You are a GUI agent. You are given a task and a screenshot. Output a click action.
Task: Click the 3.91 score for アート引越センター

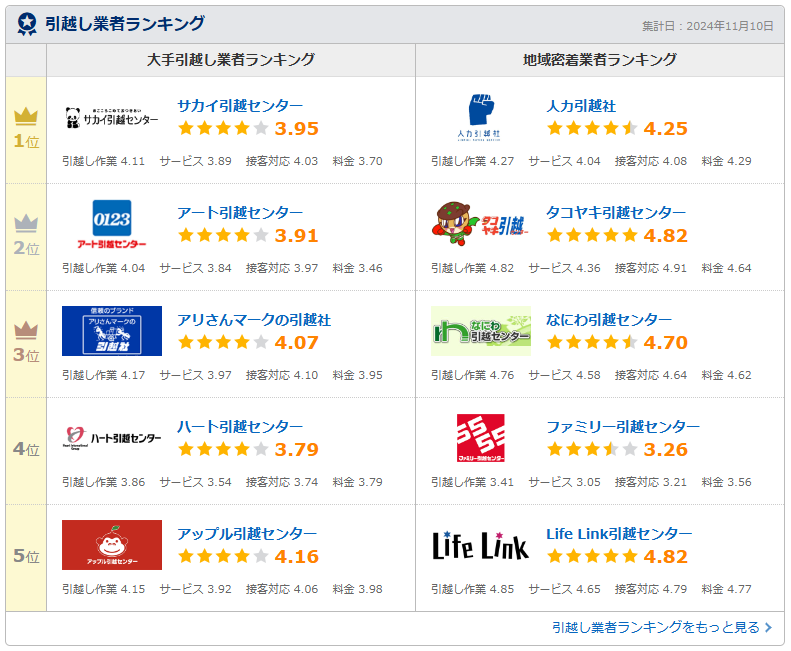point(297,236)
